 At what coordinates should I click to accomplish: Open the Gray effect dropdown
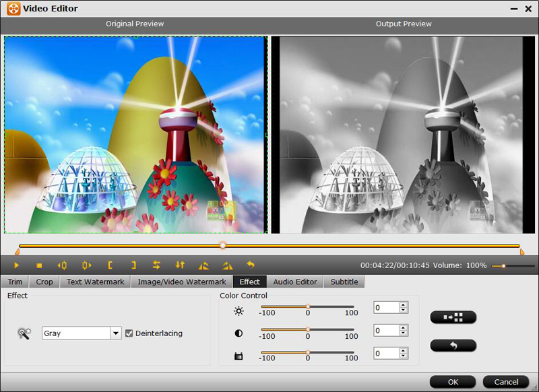click(116, 333)
